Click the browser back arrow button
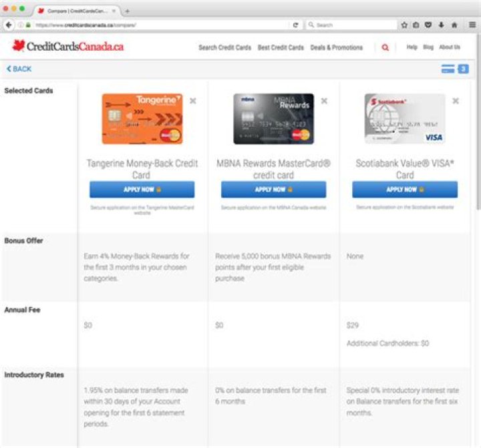 click(9, 25)
